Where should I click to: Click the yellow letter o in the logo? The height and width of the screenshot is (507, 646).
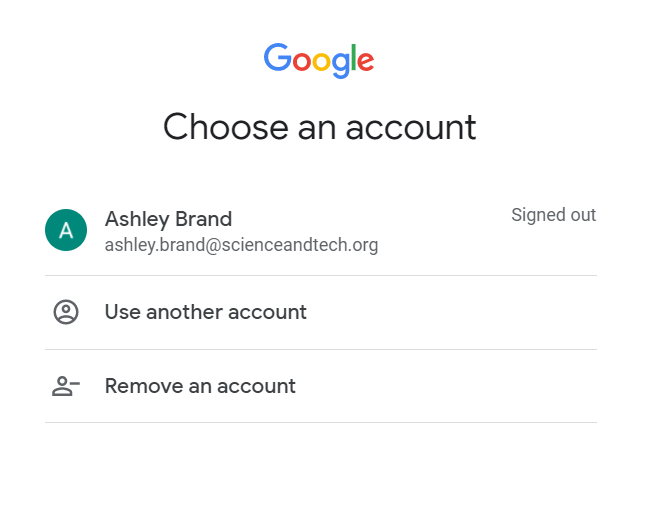click(320, 62)
